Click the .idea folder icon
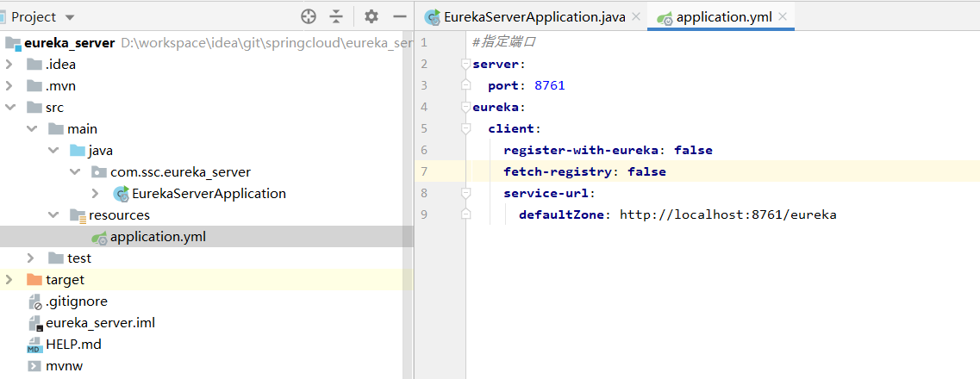Viewport: 980px width, 379px height. coord(34,65)
